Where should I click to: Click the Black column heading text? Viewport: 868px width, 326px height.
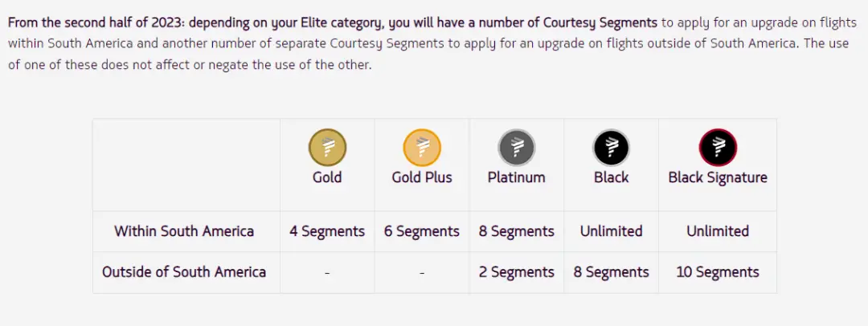pos(612,177)
